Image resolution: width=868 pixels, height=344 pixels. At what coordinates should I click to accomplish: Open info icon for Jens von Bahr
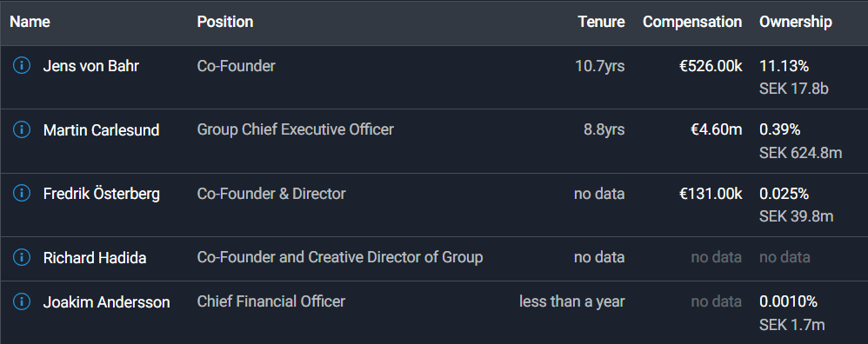pos(21,66)
